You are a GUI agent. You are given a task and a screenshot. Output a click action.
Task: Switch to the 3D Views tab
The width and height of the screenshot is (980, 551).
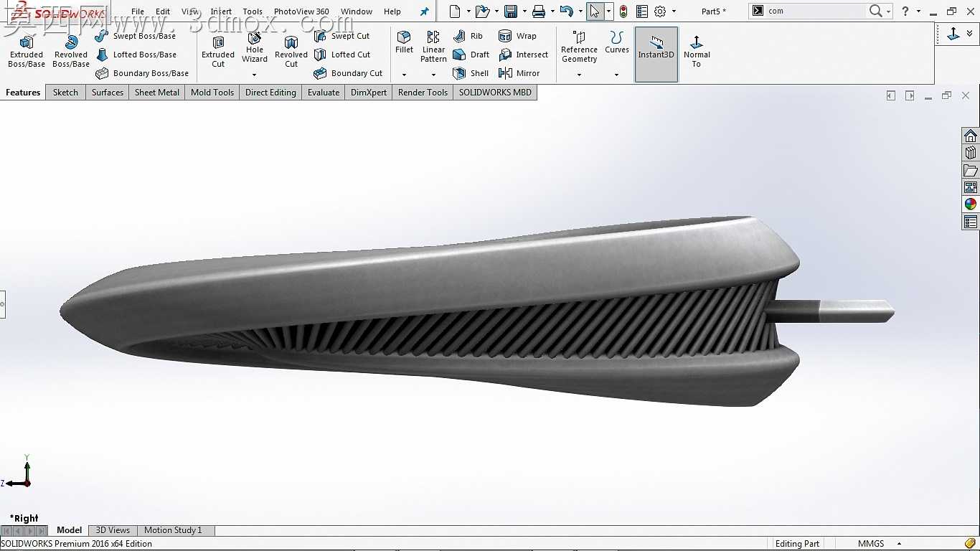tap(113, 530)
